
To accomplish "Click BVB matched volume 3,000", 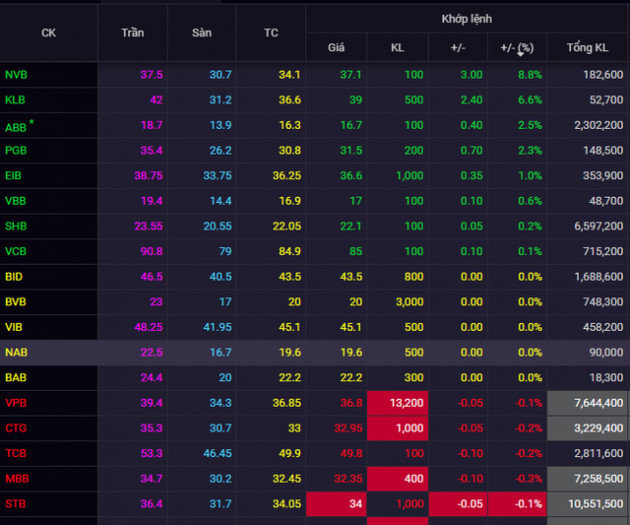I will click(409, 302).
